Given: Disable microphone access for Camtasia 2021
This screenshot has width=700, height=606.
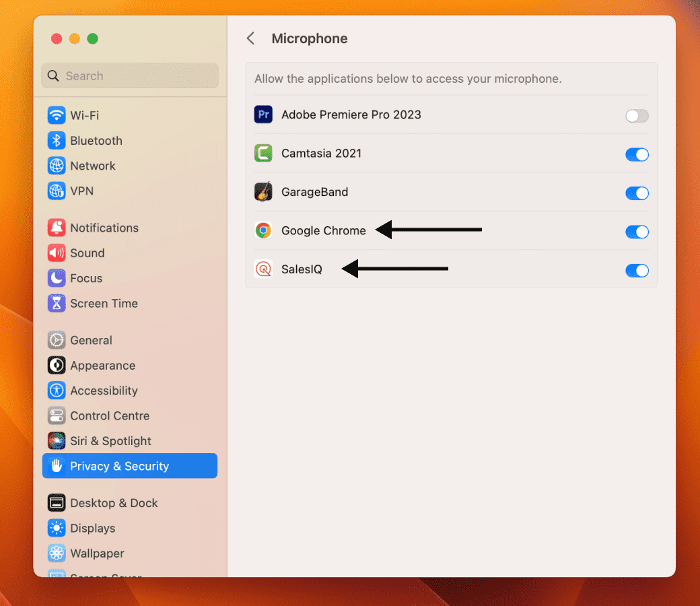Looking at the screenshot, I should click(x=637, y=154).
